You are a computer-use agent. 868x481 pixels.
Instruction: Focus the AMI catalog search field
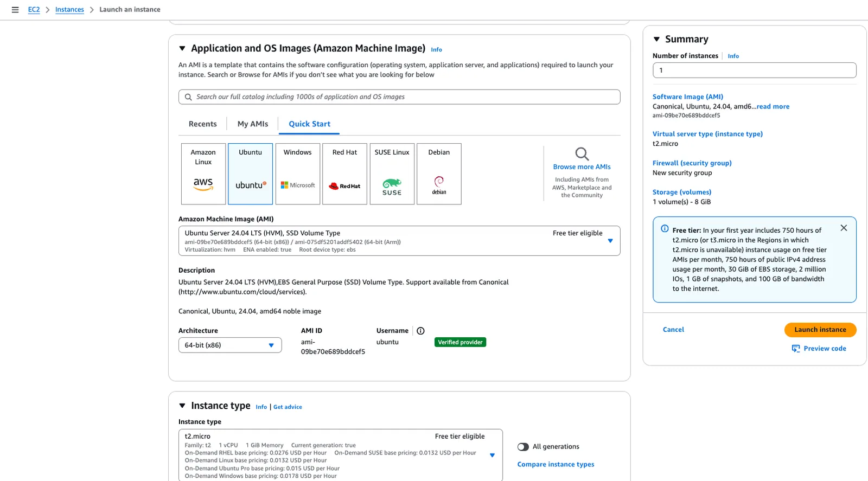(x=399, y=97)
